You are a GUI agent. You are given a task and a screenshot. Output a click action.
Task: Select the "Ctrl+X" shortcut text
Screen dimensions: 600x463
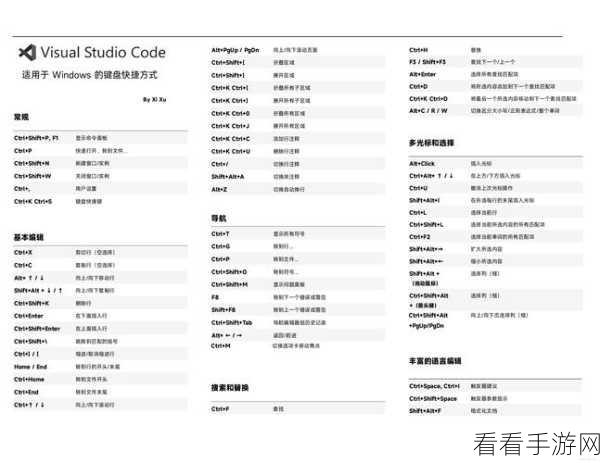click(x=23, y=253)
